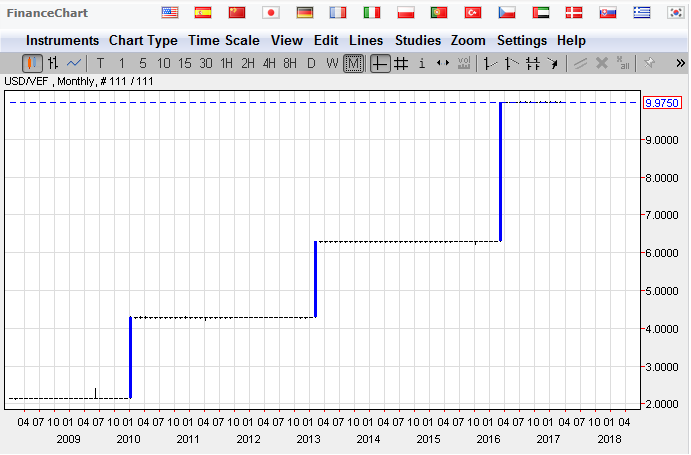Select the 8H time scale
691x455 pixels.
pos(290,64)
